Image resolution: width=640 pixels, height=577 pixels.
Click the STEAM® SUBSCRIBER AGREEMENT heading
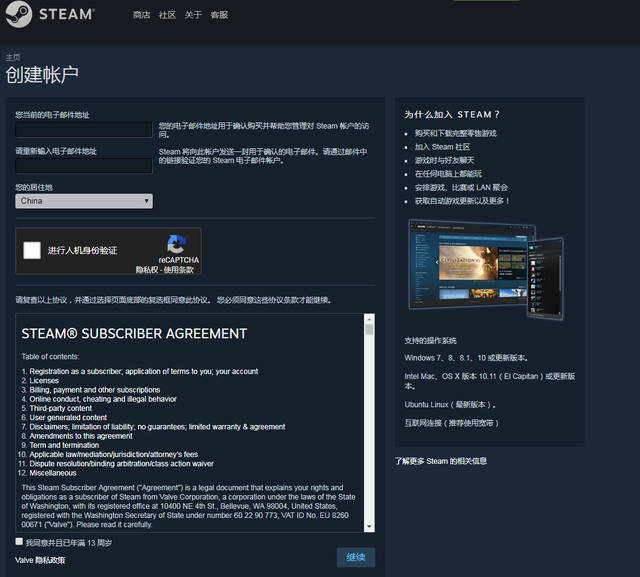click(x=134, y=334)
